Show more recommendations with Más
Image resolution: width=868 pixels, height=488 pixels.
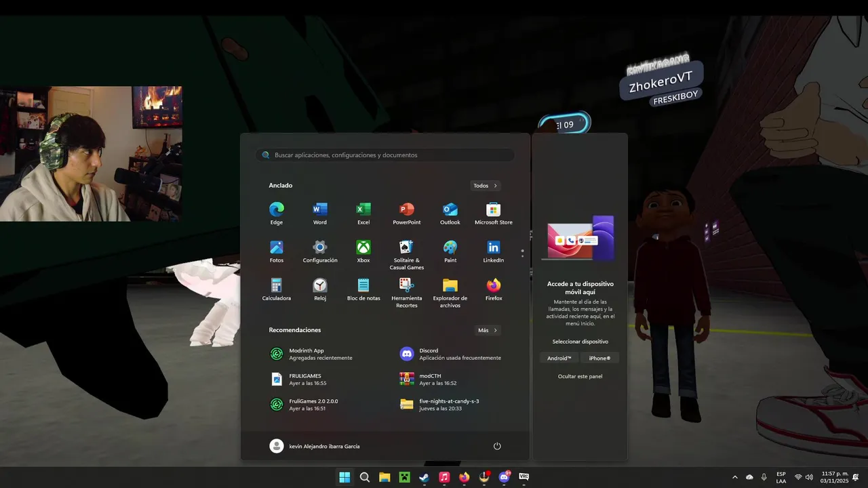pyautogui.click(x=488, y=330)
